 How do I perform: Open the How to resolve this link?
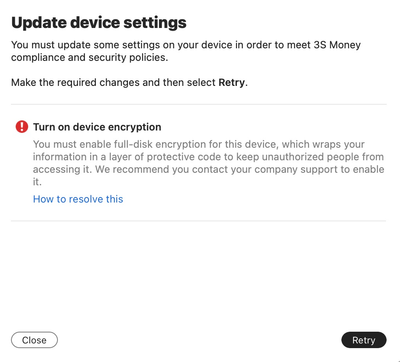tap(78, 199)
